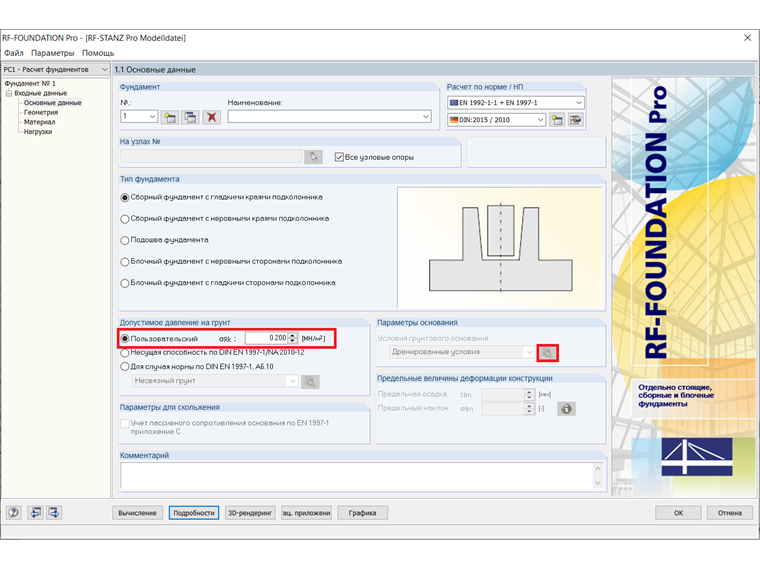Click next table arrow icon at bottom
This screenshot has width=760, height=570.
[x=54, y=512]
